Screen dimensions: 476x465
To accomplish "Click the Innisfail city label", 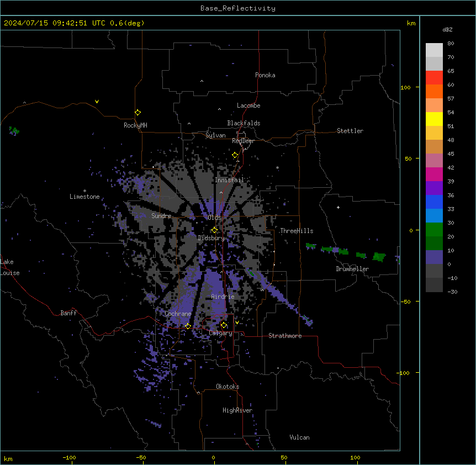I will (x=229, y=180).
